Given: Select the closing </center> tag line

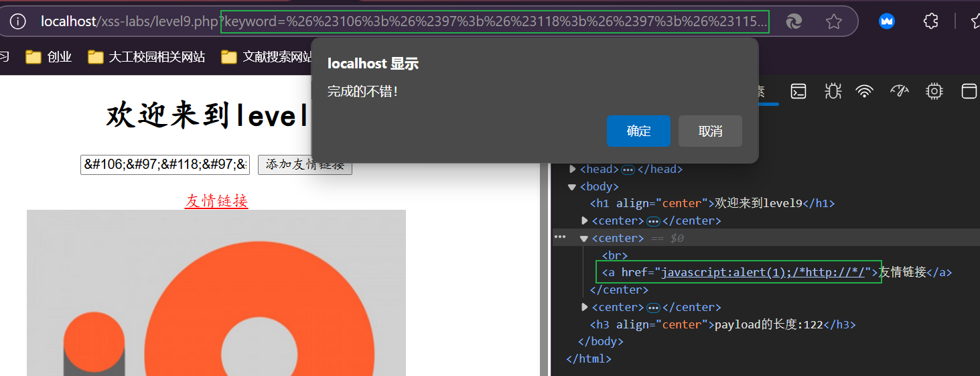Looking at the screenshot, I should tap(619, 290).
